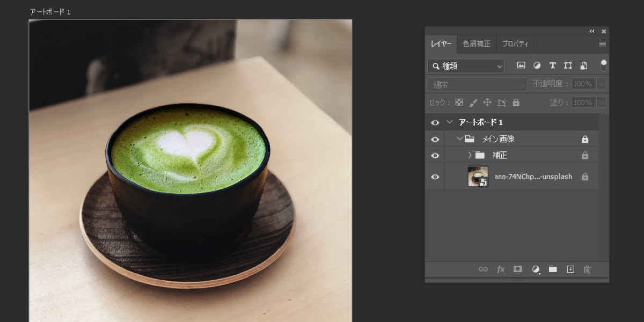Image resolution: width=644 pixels, height=322 pixels.
Task: Click the link layers chain icon
Action: tap(483, 269)
